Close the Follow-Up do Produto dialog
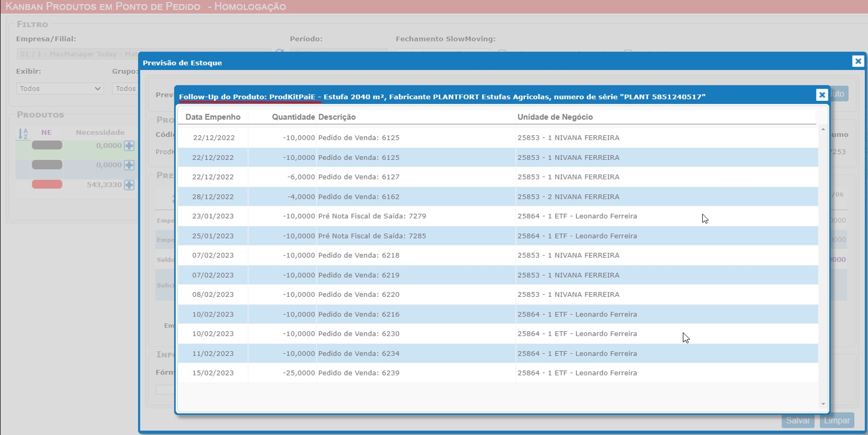The height and width of the screenshot is (435, 868). point(822,95)
